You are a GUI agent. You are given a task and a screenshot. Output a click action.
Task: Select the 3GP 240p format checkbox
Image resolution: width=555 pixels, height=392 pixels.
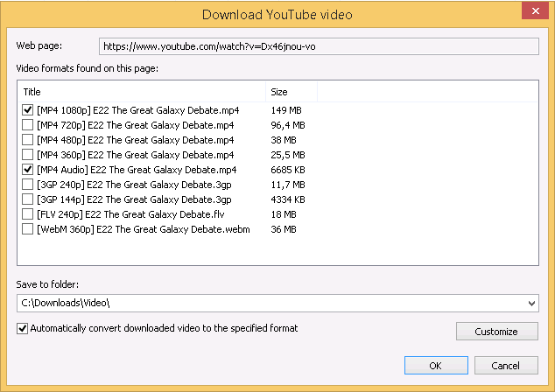[28, 185]
